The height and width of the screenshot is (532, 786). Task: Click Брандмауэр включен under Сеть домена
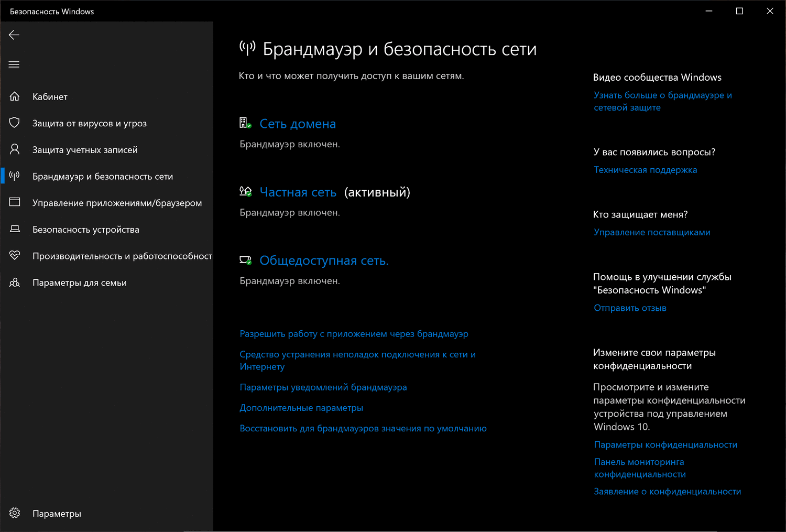(290, 144)
